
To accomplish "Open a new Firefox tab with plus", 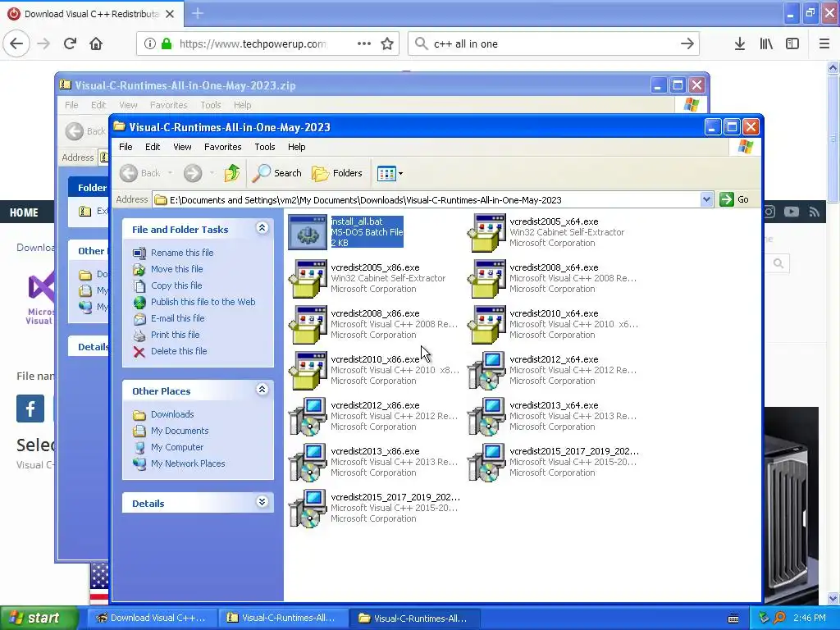I will [x=198, y=13].
